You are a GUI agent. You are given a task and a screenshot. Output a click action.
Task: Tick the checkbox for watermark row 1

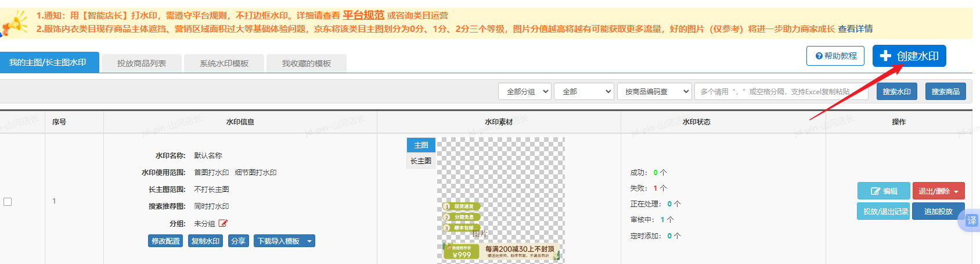[8, 201]
